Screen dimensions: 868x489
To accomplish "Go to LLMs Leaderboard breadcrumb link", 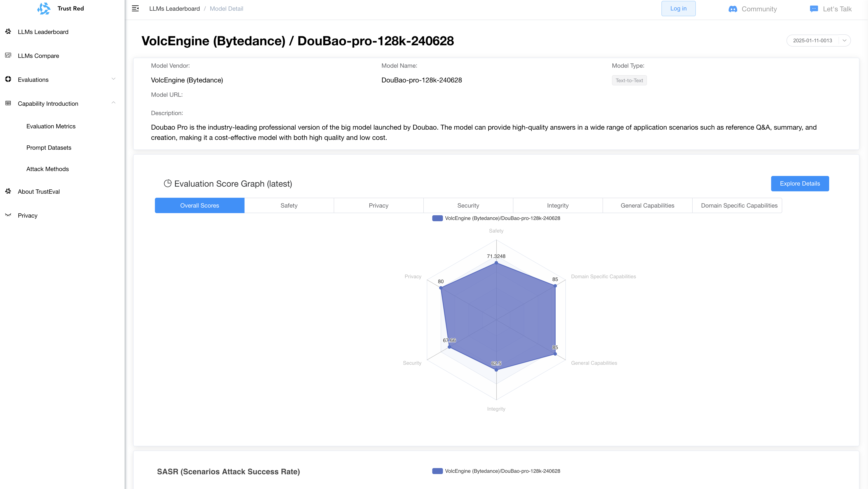I will point(174,9).
